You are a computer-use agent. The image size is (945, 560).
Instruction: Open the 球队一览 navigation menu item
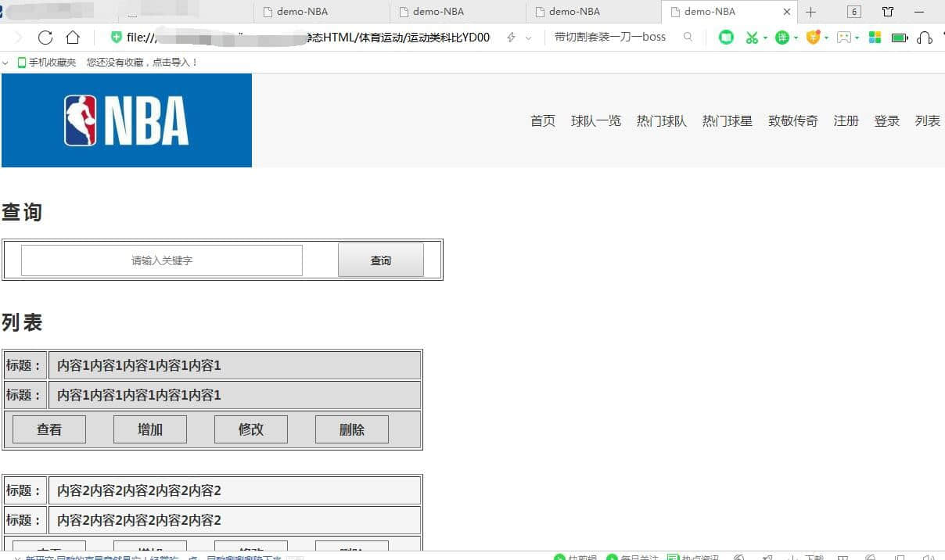pyautogui.click(x=595, y=120)
